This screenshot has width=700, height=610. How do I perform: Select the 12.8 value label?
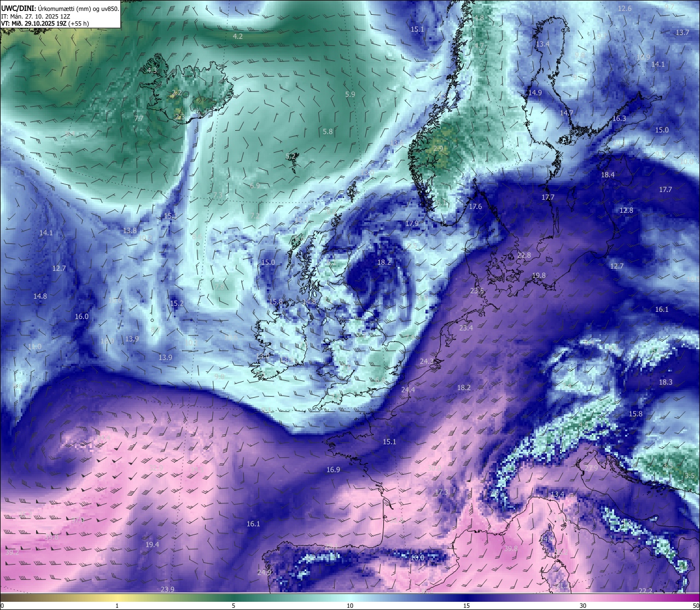[x=626, y=210]
